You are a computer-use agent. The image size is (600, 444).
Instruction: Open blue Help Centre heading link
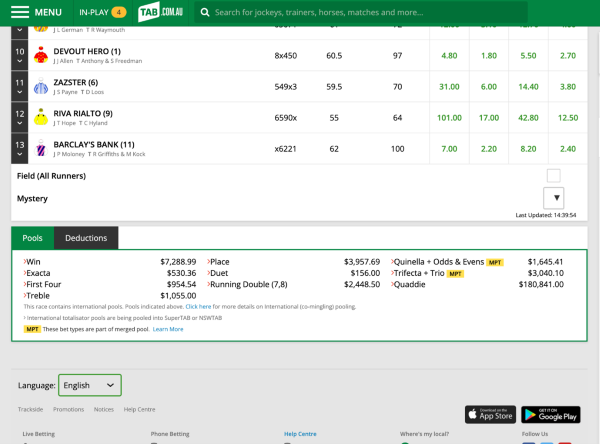click(300, 434)
